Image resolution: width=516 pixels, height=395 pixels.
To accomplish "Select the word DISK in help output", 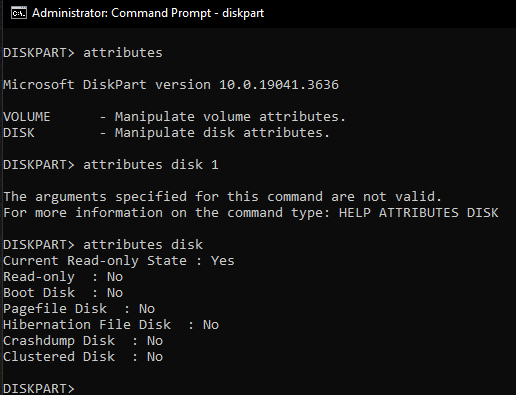I will pyautogui.click(x=19, y=133).
